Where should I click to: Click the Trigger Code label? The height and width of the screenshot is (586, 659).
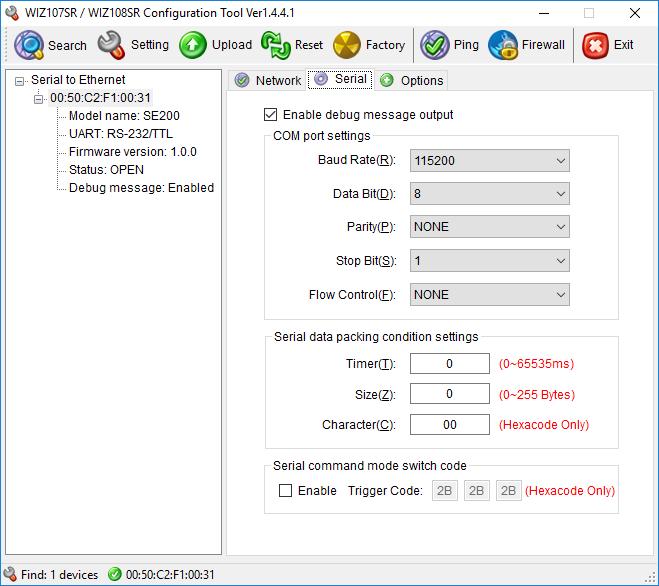[385, 491]
